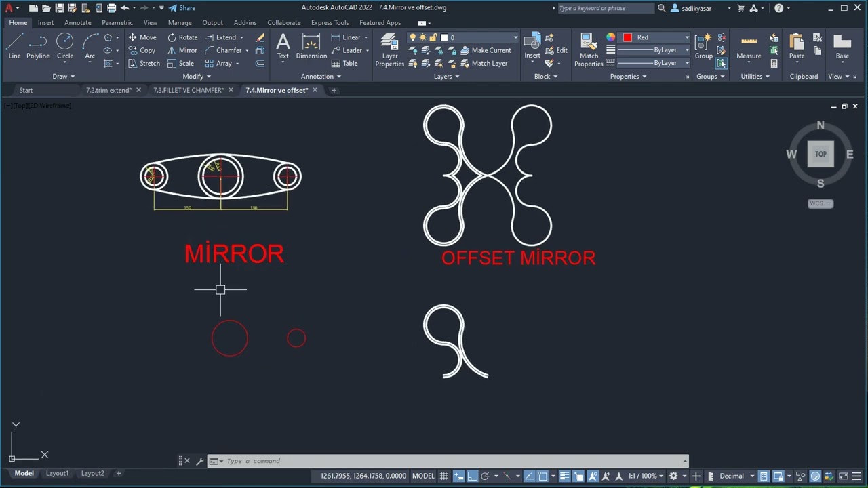Expand the Properties panel
The height and width of the screenshot is (488, 868).
(x=629, y=77)
